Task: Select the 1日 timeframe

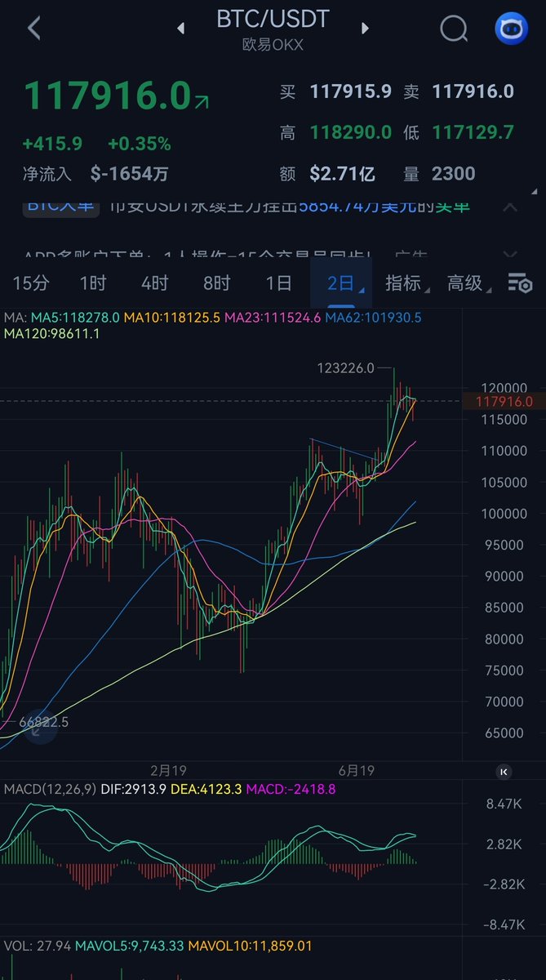Action: 278,283
